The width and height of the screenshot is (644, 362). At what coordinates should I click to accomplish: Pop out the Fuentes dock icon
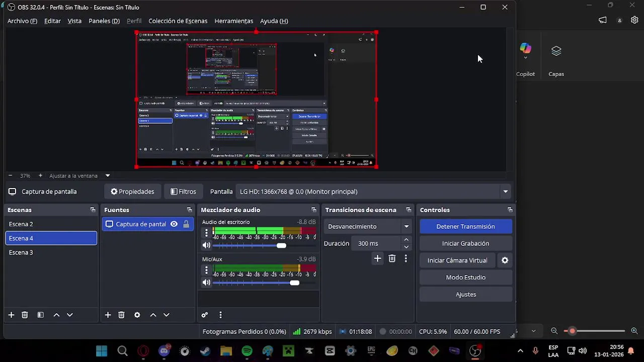[189, 210]
